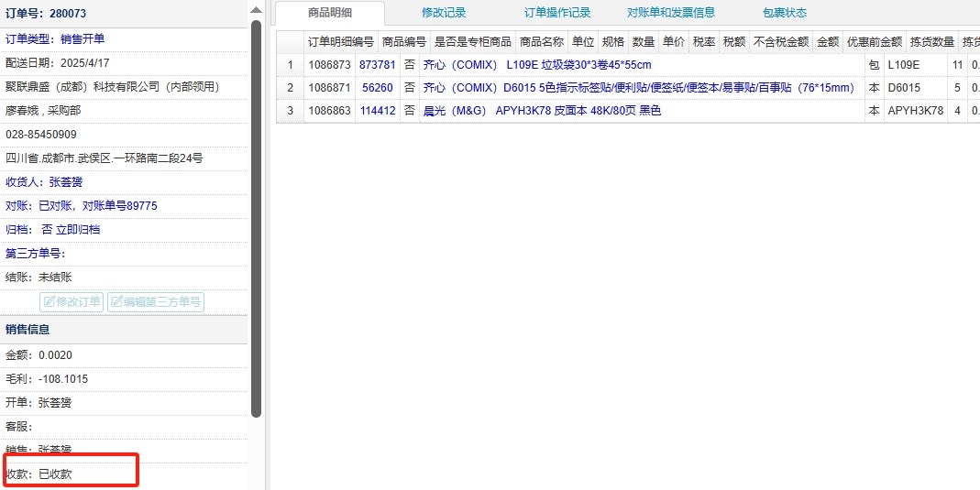980x490 pixels.
Task: Click the 订单明细编号 column header
Action: coord(341,42)
